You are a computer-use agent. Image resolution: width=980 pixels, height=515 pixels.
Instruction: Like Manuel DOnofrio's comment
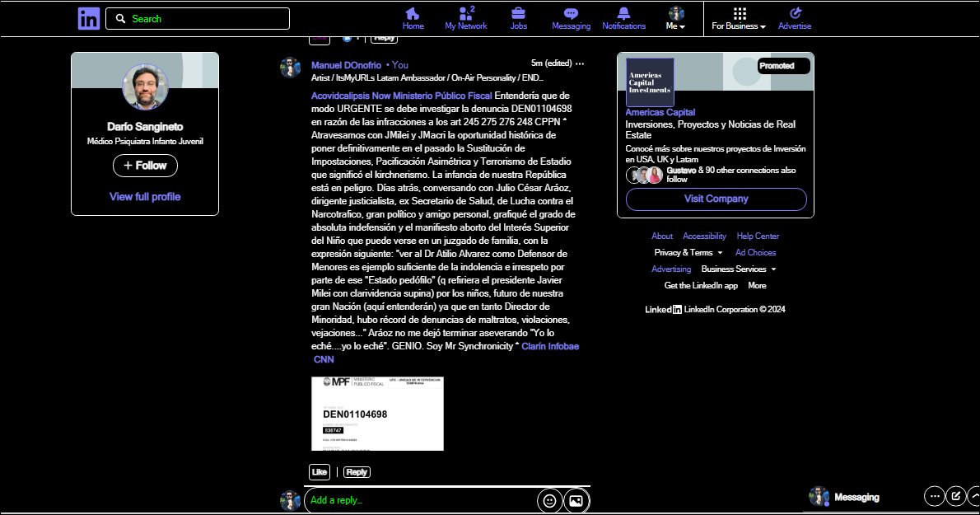point(320,472)
